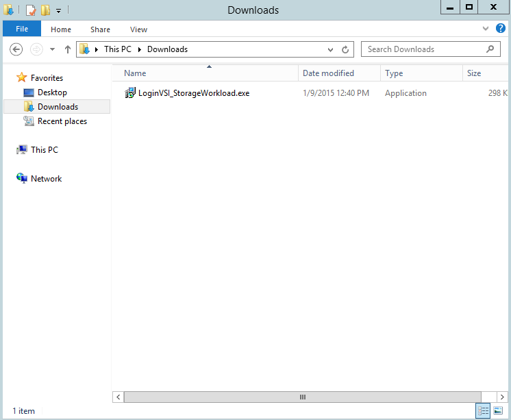Viewport: 511px width, 420px height.
Task: Sort by the Name column header
Action: 205,73
